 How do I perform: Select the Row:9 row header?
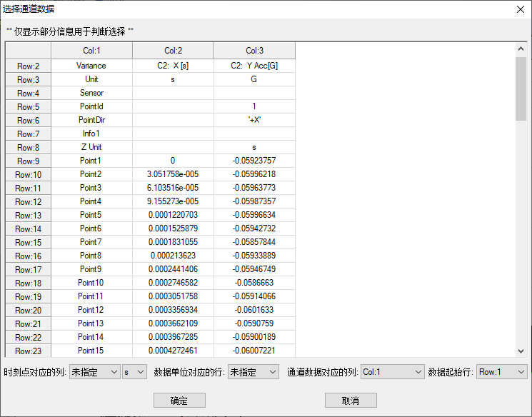pyautogui.click(x=28, y=161)
